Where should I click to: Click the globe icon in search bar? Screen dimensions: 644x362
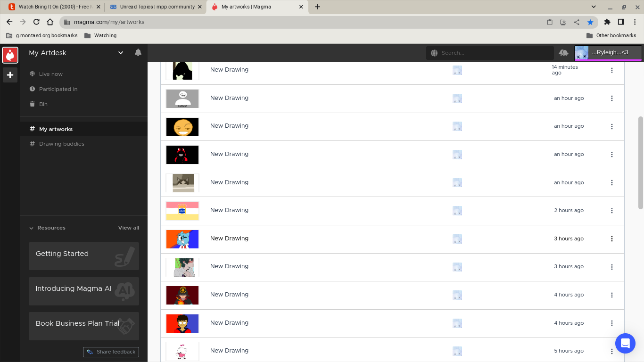pos(434,53)
